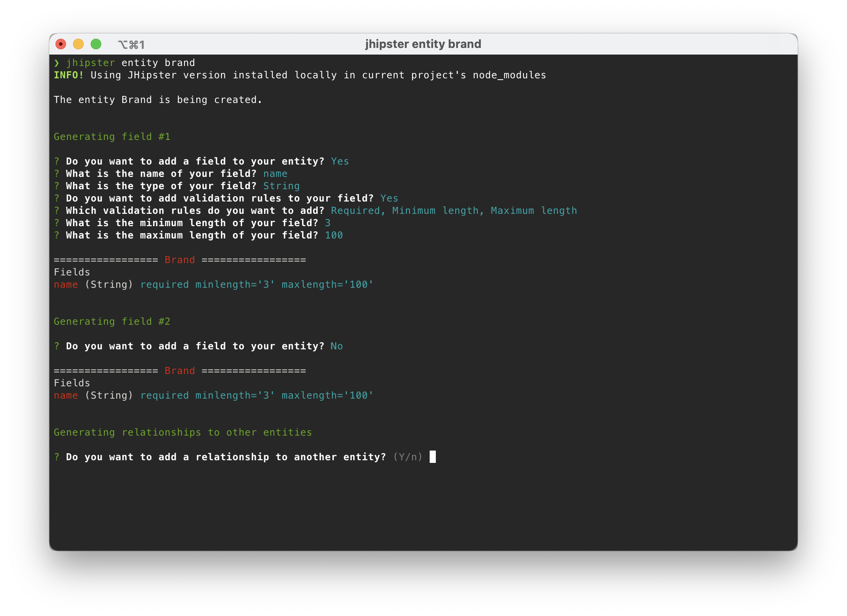
Task: Click the first 'add a field' answer 'Yes'
Action: pos(340,161)
